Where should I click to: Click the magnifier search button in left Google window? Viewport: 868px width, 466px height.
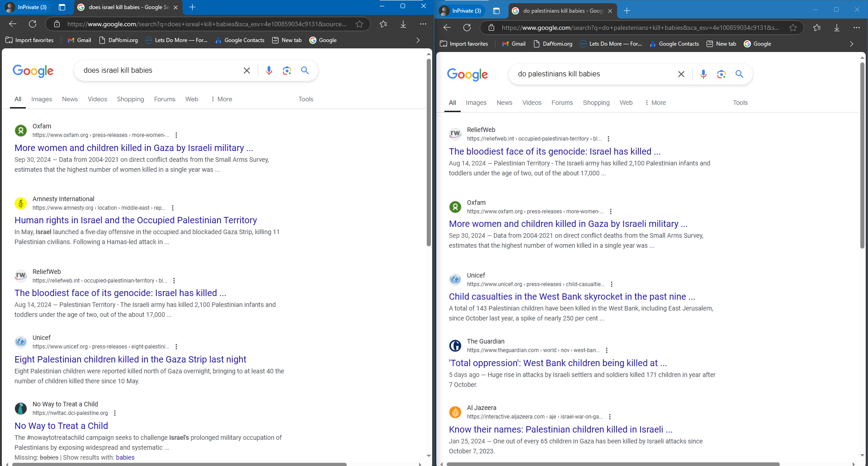(305, 71)
